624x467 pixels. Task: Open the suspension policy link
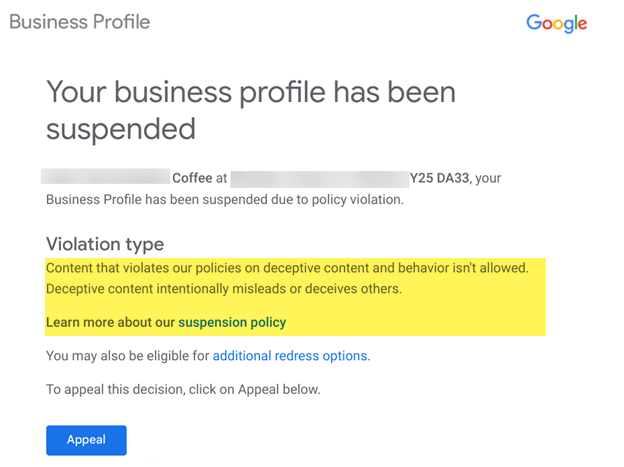tap(232, 322)
